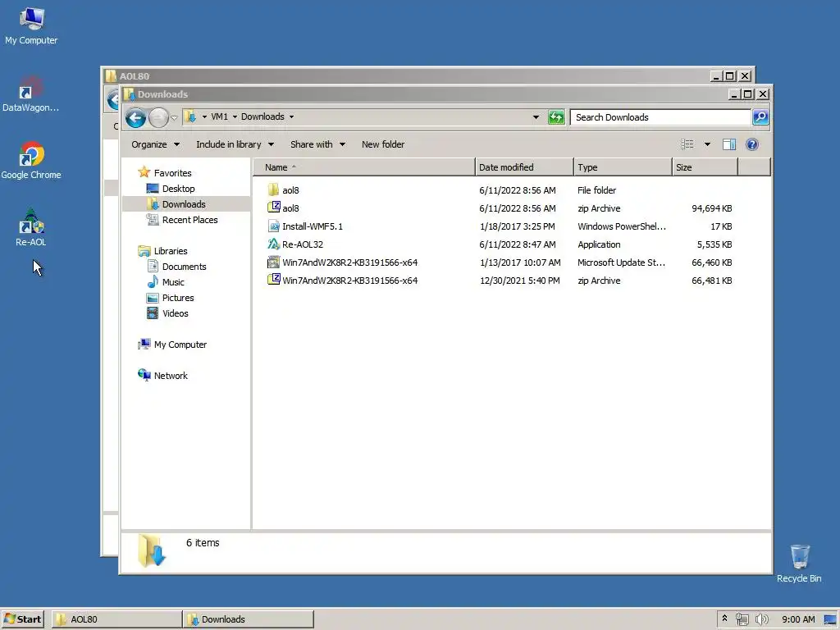Click show desktop icon in tray
This screenshot has height=630, width=840.
tap(830, 619)
